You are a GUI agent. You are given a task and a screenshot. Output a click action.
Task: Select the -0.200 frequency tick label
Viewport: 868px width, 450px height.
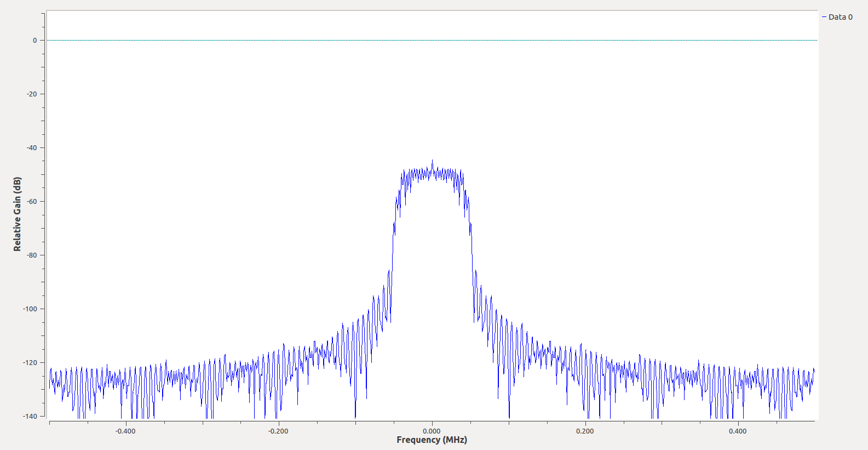click(278, 431)
